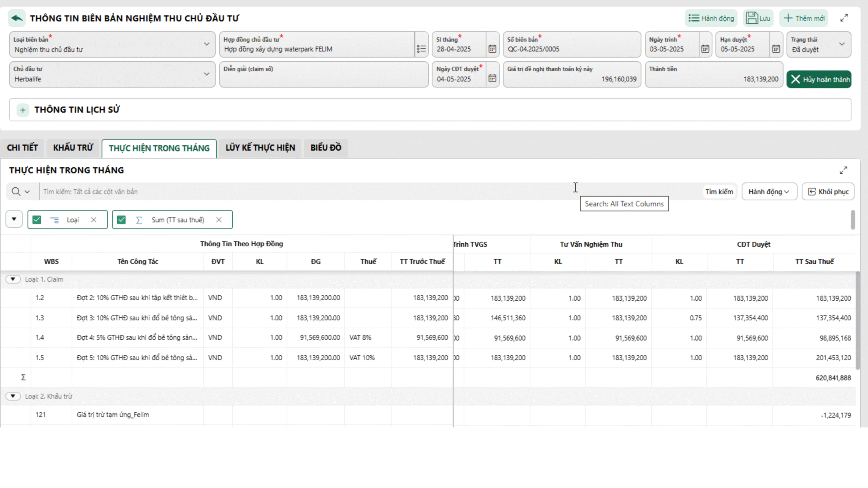Uncheck the Loại grouping checkbox
The height and width of the screenshot is (488, 868).
[x=37, y=220]
